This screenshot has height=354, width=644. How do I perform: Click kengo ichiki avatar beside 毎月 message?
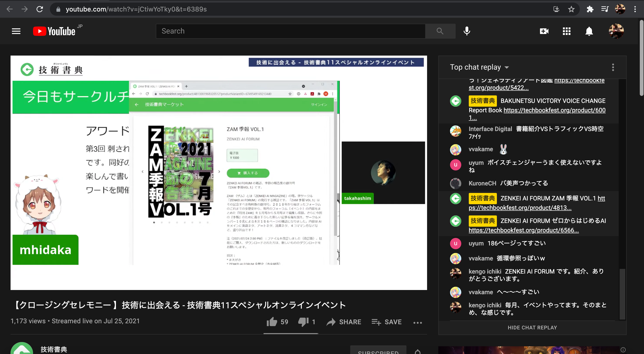[x=455, y=307]
